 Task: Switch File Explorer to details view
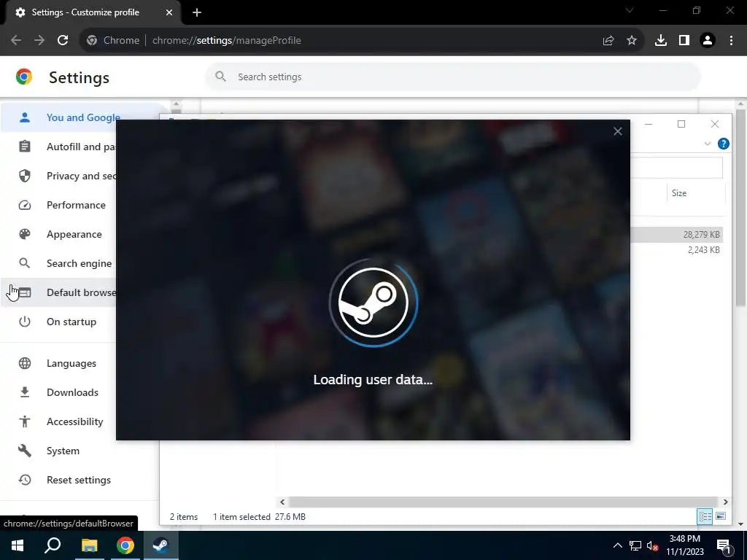(705, 516)
